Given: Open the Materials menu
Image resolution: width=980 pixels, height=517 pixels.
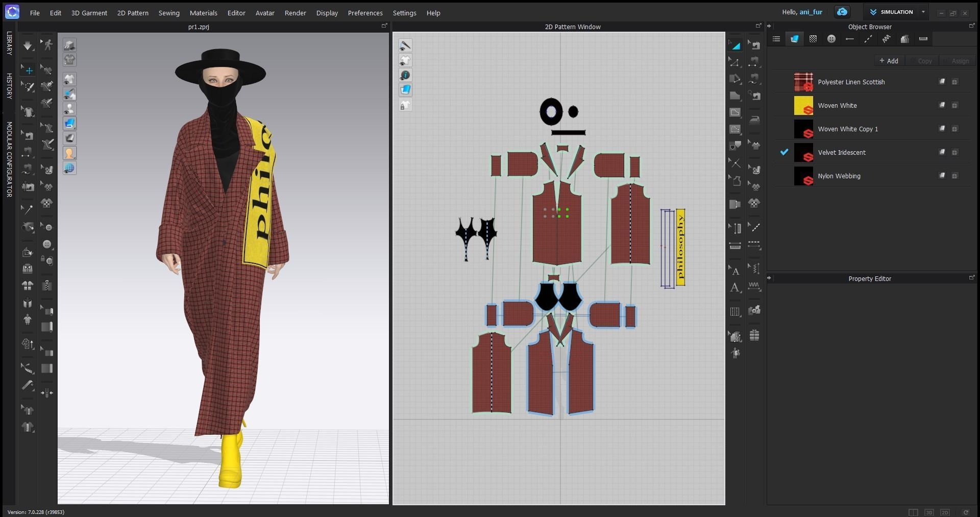Looking at the screenshot, I should pos(203,13).
